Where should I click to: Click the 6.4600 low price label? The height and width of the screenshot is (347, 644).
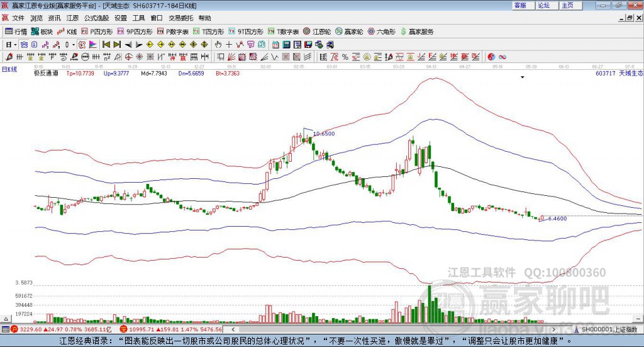coord(557,219)
